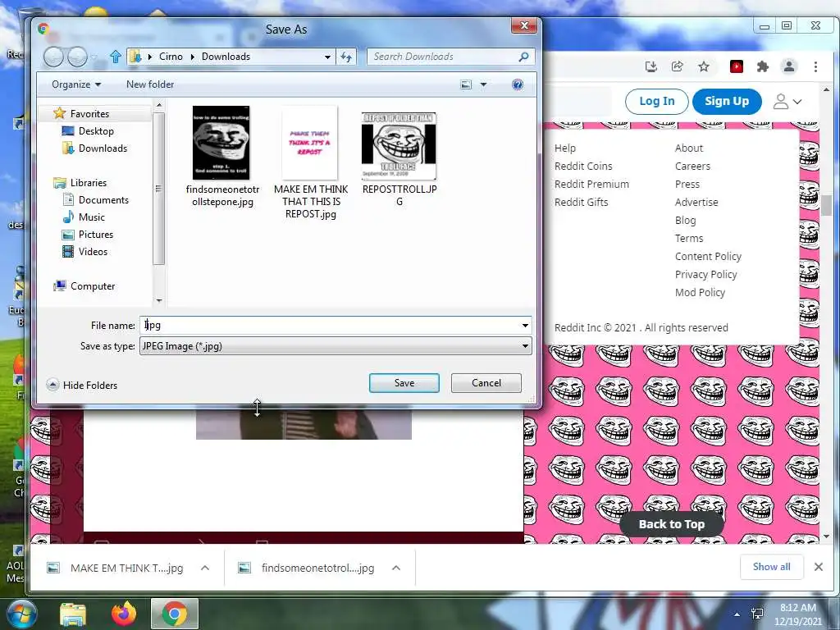Image resolution: width=840 pixels, height=630 pixels.
Task: Open the dialog Help icon
Action: click(518, 84)
